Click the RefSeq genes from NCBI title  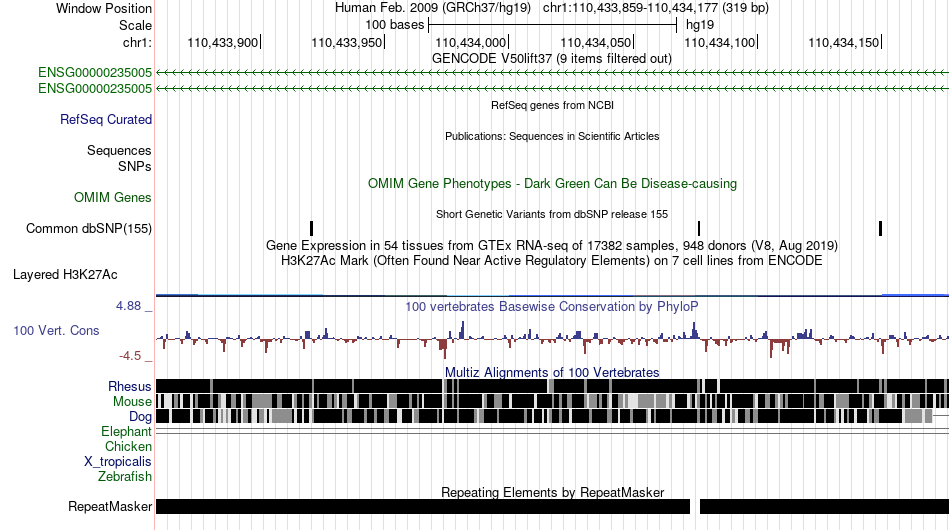[x=552, y=105]
